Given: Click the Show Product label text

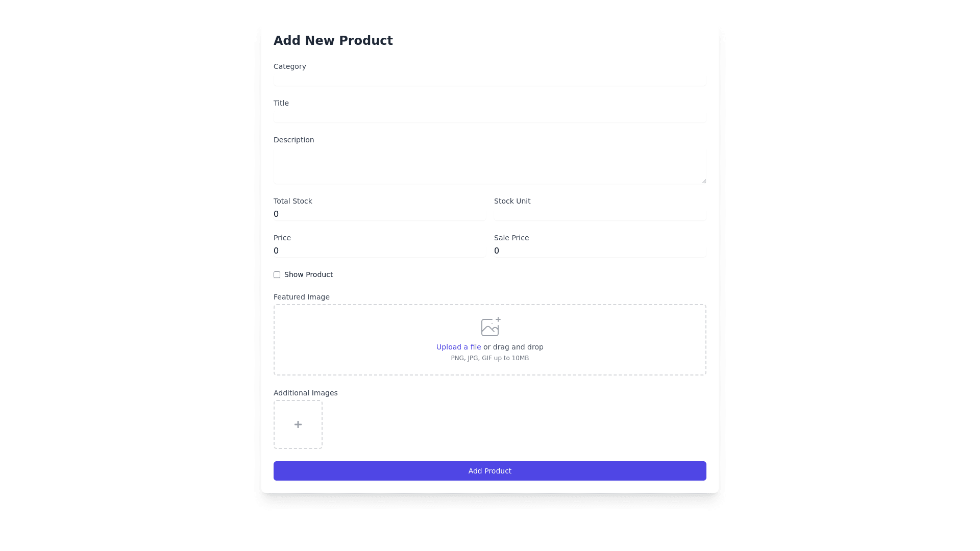Looking at the screenshot, I should point(308,274).
